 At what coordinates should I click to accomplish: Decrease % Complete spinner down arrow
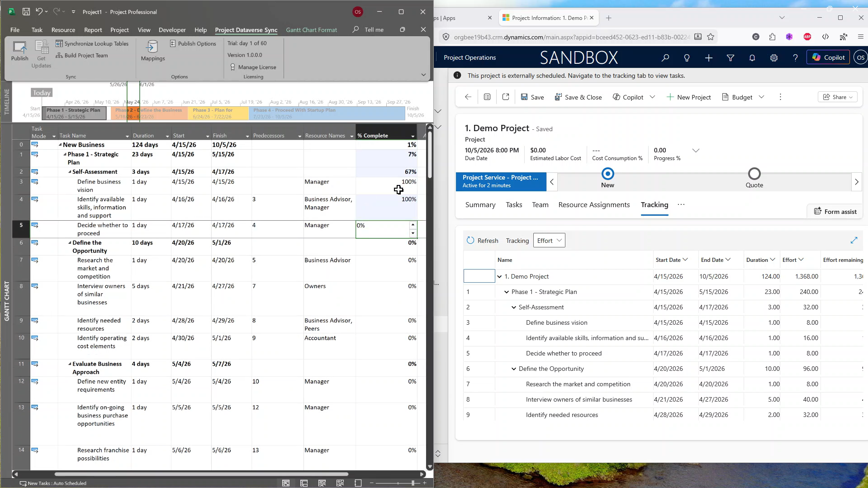click(413, 233)
